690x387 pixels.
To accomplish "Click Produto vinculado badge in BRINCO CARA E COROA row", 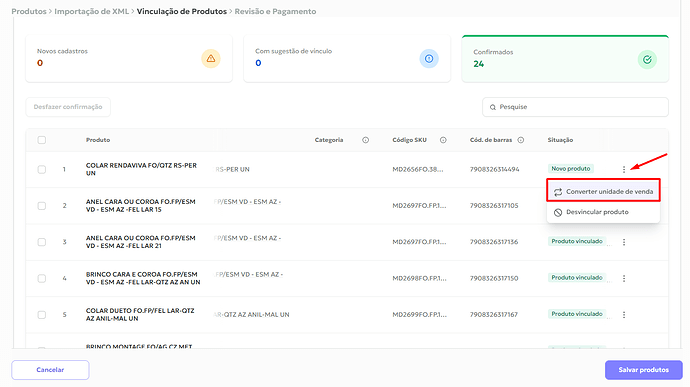I will [x=577, y=278].
